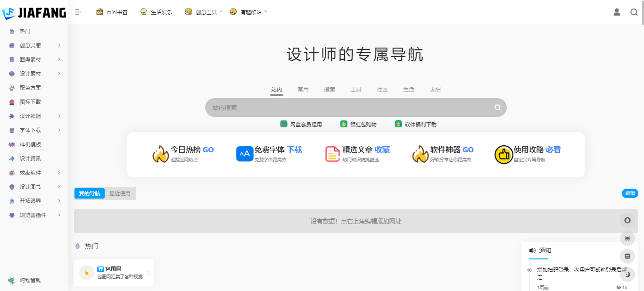Click the 编辑 button

629,193
